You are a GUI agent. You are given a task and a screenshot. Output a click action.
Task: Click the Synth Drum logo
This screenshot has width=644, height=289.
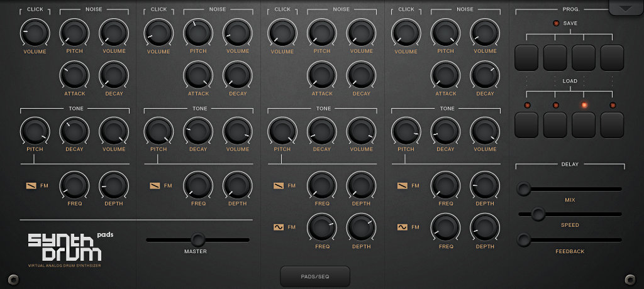(64, 248)
